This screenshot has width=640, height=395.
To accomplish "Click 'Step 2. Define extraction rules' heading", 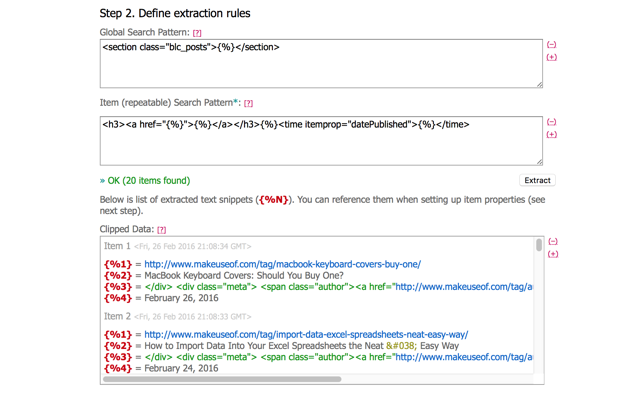I will [x=175, y=13].
